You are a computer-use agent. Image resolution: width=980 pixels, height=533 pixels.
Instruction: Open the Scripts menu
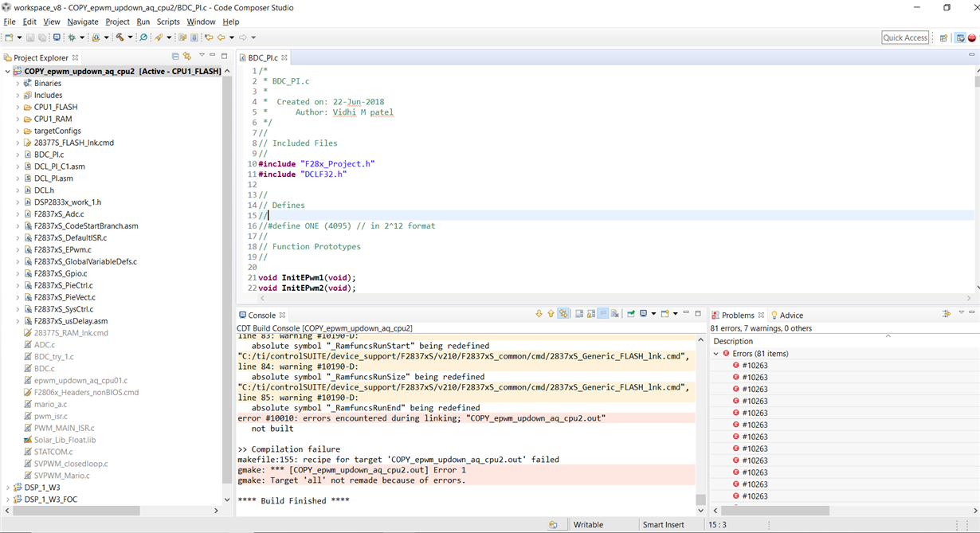(168, 22)
